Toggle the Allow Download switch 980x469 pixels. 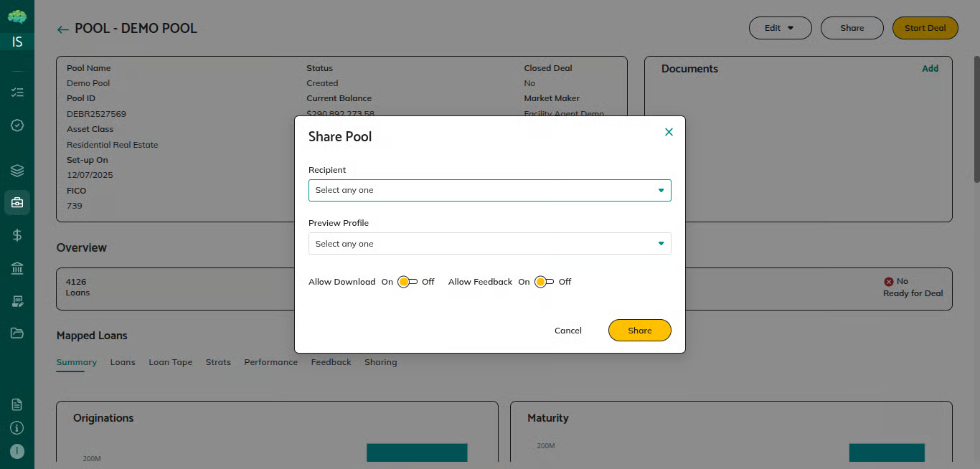(407, 282)
